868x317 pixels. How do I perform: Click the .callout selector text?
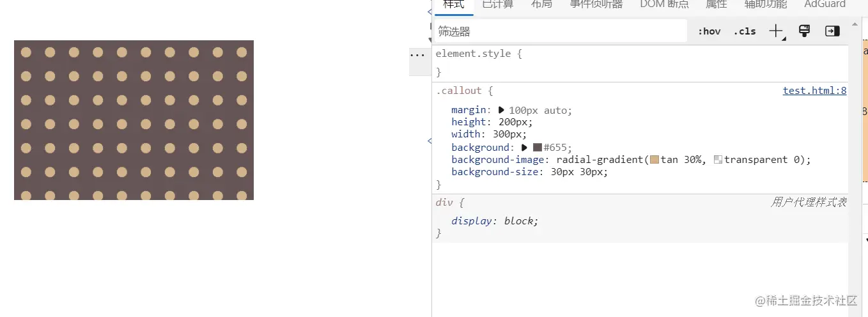pyautogui.click(x=458, y=91)
